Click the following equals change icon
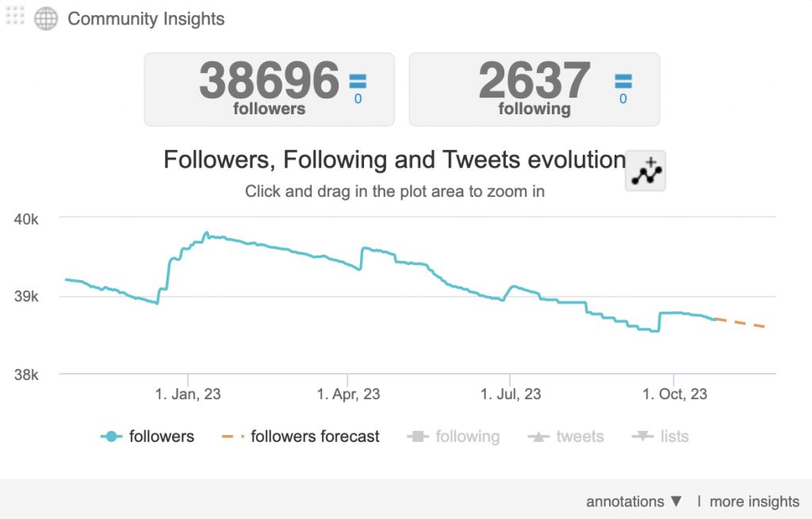The image size is (812, 519). [623, 81]
